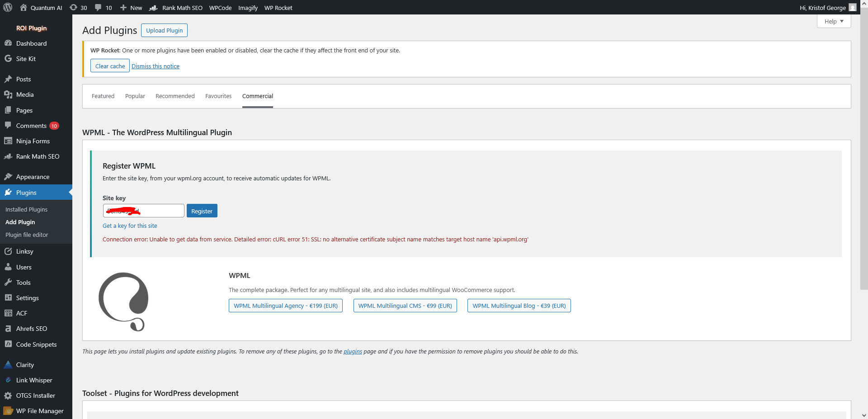The height and width of the screenshot is (419, 868).
Task: Open the updates icon showing 30
Action: point(73,7)
